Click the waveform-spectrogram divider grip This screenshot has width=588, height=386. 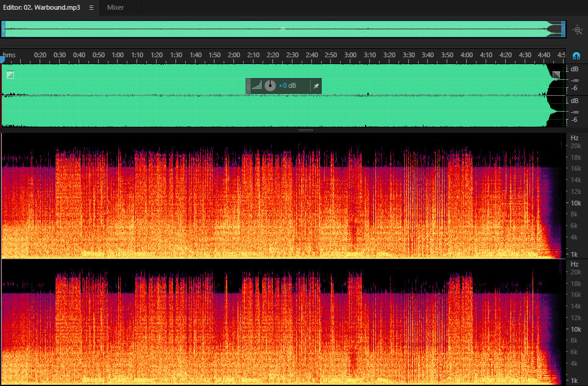point(305,130)
